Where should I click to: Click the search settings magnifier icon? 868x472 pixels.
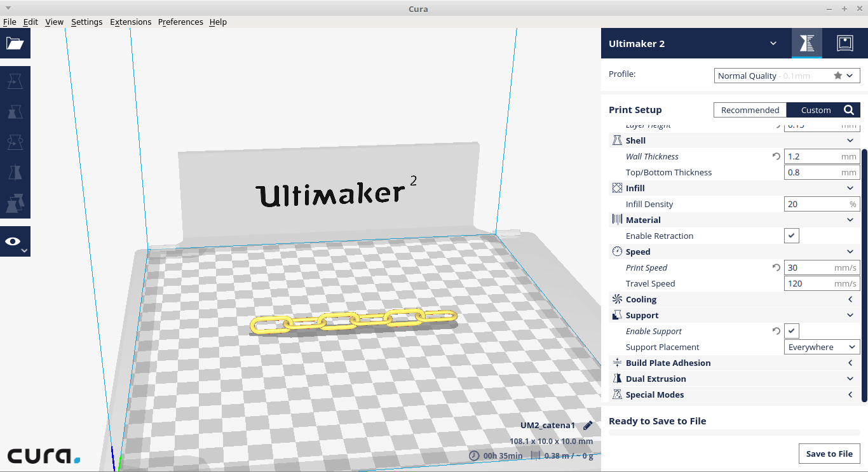click(849, 110)
